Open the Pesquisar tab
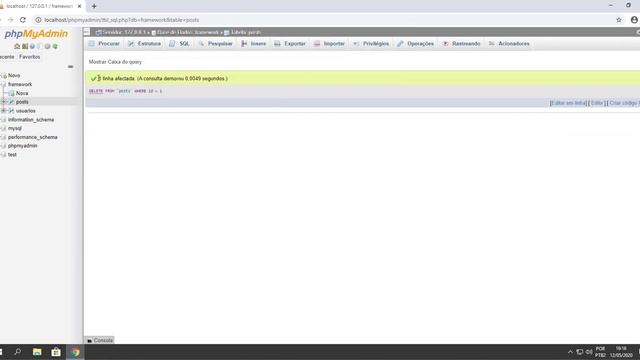Viewport: 640px width, 360px height. tap(216, 44)
